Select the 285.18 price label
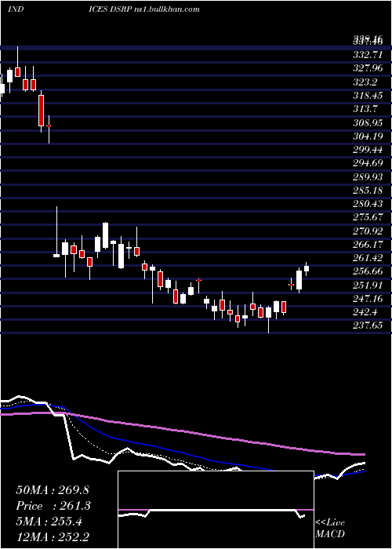The width and height of the screenshot is (392, 549). tap(368, 191)
